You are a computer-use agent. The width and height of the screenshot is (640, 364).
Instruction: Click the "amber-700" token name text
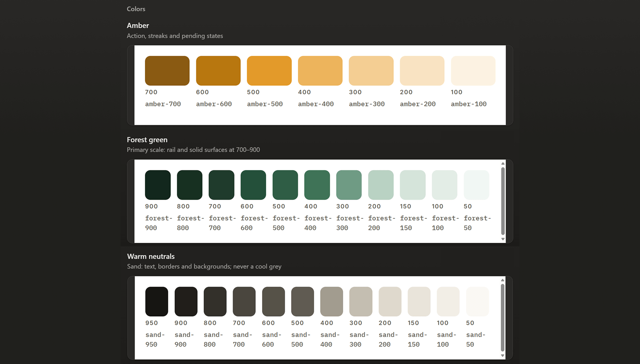(x=163, y=104)
